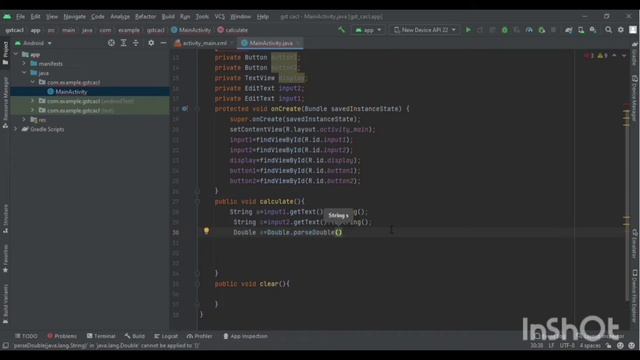Expand the Gradle Scripts node

point(16,129)
